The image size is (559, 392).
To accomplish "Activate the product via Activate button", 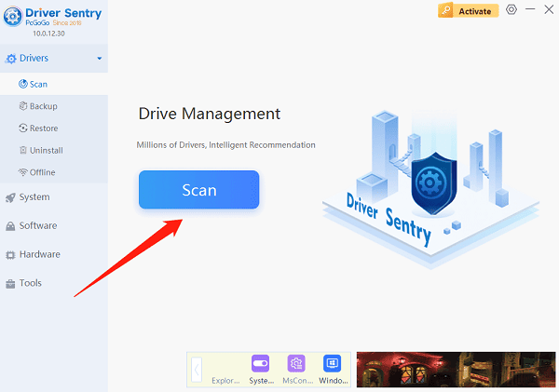I will (468, 11).
